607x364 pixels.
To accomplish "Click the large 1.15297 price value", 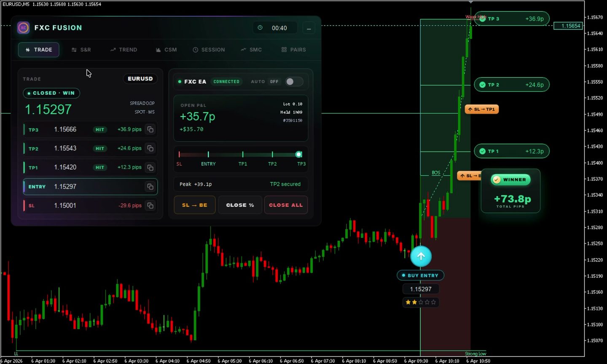I will pyautogui.click(x=48, y=110).
